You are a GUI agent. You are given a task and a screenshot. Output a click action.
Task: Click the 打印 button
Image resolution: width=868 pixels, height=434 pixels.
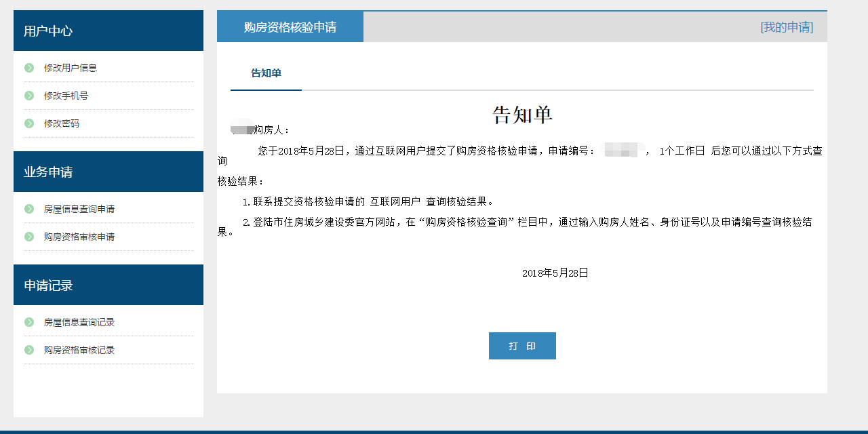pos(522,346)
